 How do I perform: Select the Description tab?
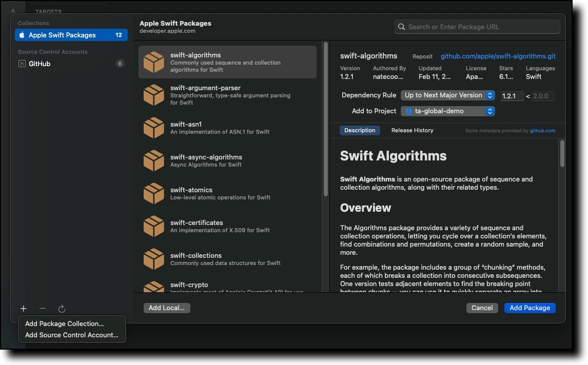point(360,131)
